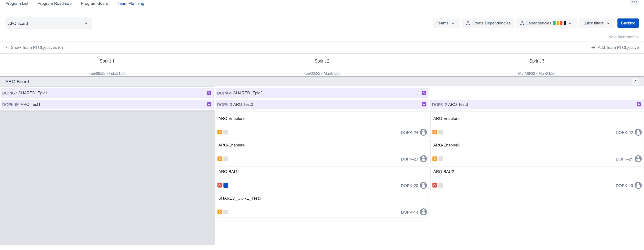Click the grey status square on ARQ-Enabler3

[226, 132]
